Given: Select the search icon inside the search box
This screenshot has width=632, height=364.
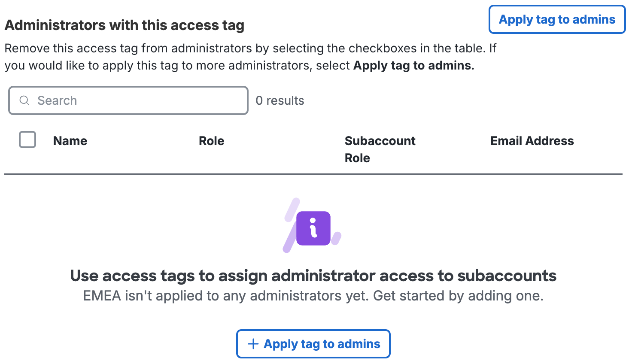Looking at the screenshot, I should pyautogui.click(x=24, y=100).
